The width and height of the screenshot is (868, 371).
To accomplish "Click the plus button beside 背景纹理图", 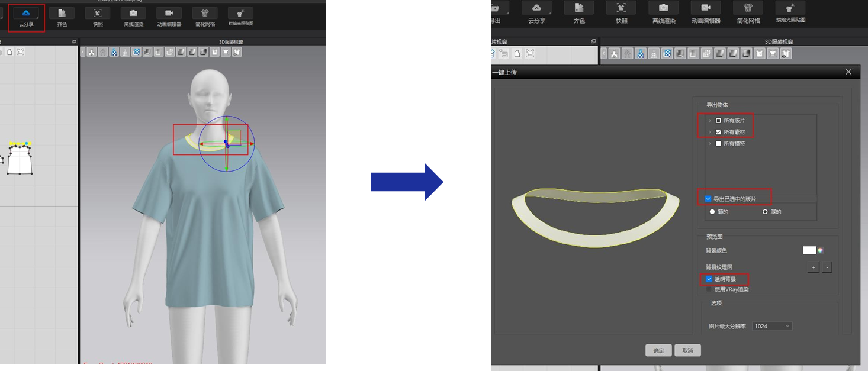I will click(x=814, y=267).
